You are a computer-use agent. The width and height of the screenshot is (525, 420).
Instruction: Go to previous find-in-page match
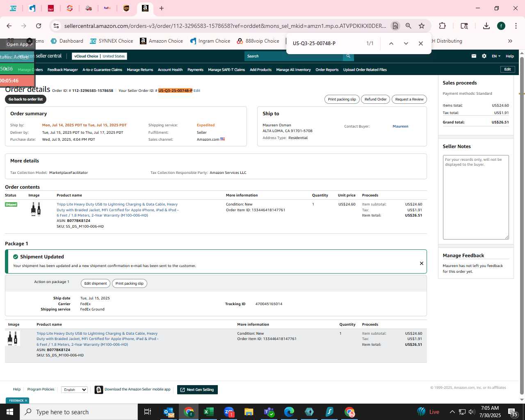click(391, 43)
